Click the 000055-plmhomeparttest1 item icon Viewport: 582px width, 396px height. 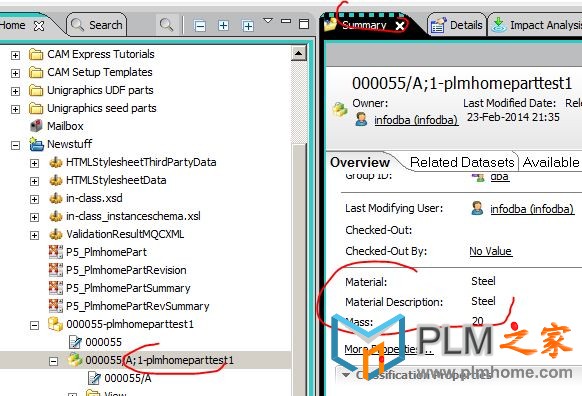(x=55, y=324)
